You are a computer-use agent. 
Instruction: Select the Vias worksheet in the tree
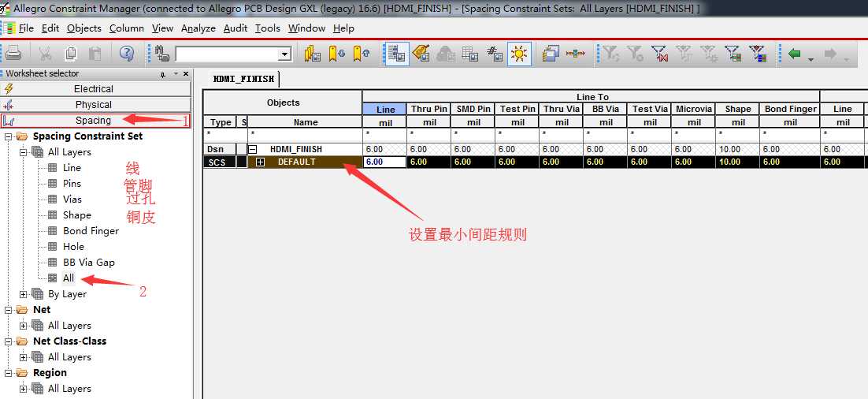point(72,199)
